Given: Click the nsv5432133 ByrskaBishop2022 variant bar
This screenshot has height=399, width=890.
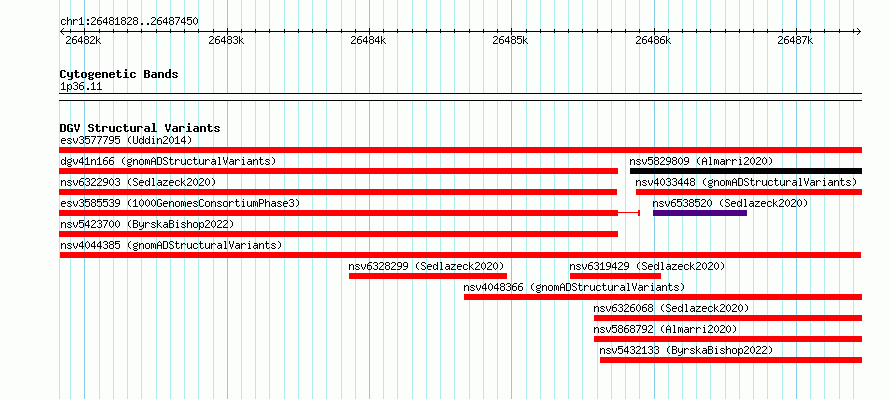Looking at the screenshot, I should click(x=731, y=360).
